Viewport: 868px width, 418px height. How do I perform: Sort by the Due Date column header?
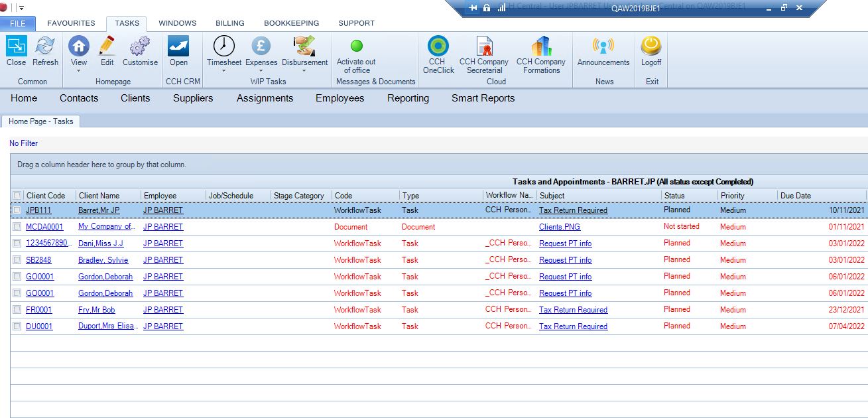[822, 196]
